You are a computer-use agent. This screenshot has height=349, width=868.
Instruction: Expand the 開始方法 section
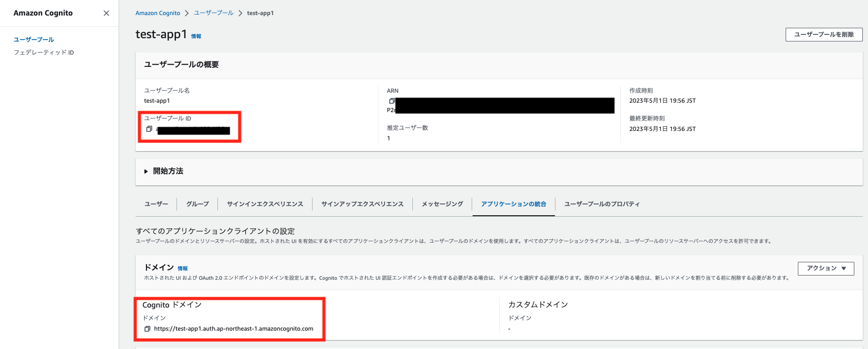pyautogui.click(x=164, y=171)
